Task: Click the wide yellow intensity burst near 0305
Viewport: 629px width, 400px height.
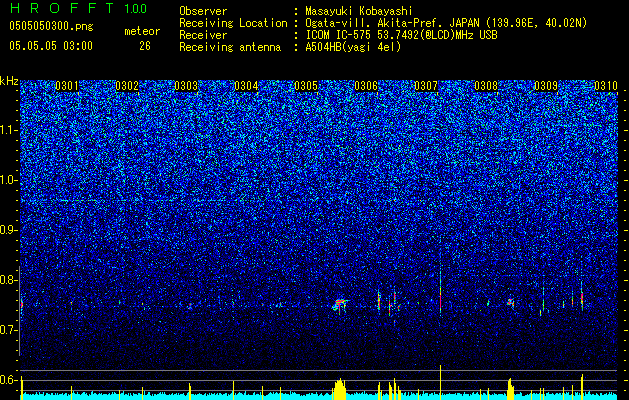Action: click(x=339, y=387)
